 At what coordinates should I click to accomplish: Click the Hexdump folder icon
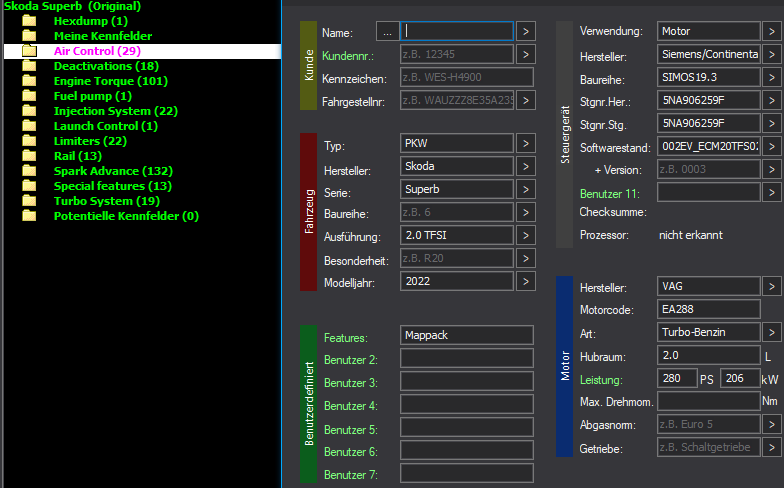click(x=30, y=21)
